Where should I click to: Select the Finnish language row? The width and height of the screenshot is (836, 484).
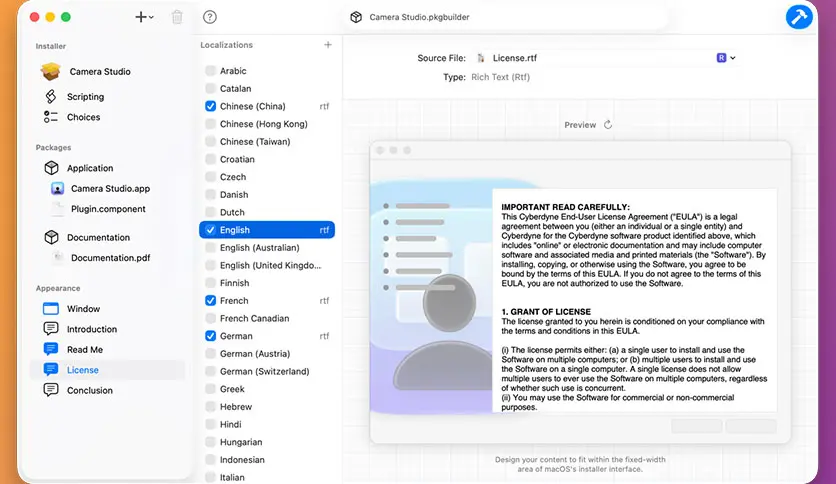coord(267,283)
